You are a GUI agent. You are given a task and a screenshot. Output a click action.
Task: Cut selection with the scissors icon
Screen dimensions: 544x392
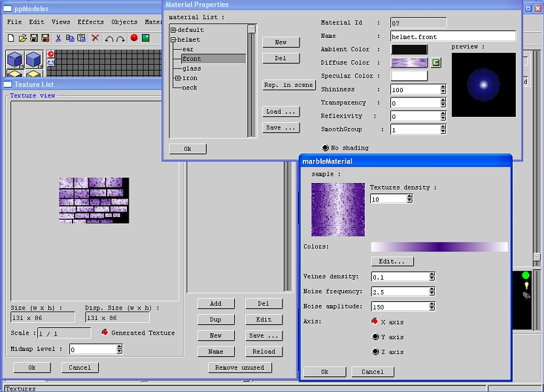click(x=58, y=38)
